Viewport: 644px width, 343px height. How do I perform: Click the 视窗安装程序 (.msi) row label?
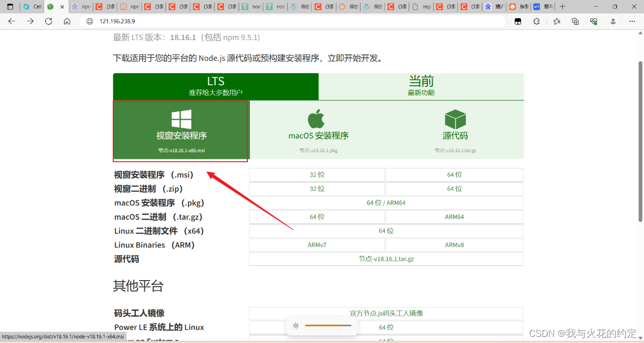tap(154, 175)
